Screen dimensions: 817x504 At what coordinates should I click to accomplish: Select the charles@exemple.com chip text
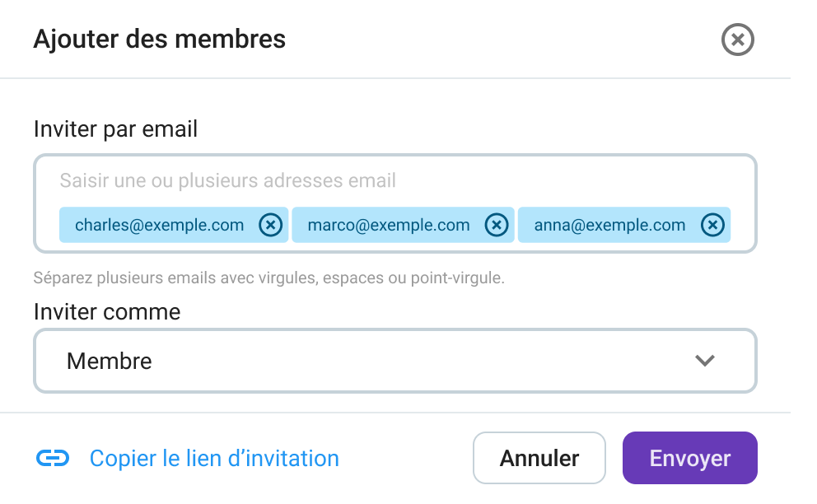tap(159, 225)
